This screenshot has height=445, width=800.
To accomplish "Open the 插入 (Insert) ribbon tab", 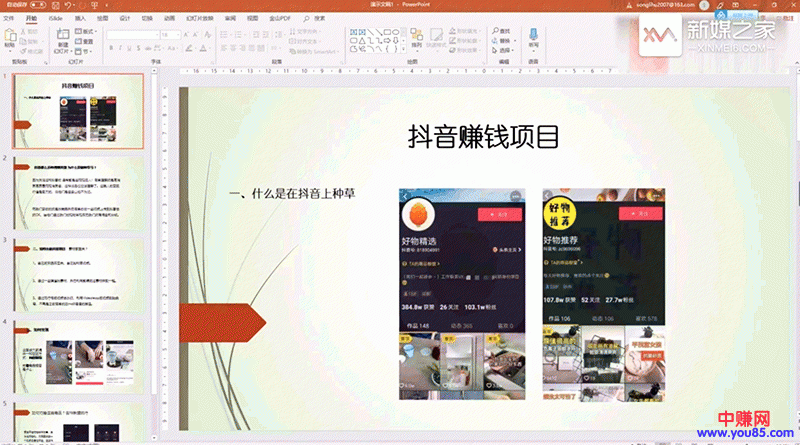I will point(80,18).
